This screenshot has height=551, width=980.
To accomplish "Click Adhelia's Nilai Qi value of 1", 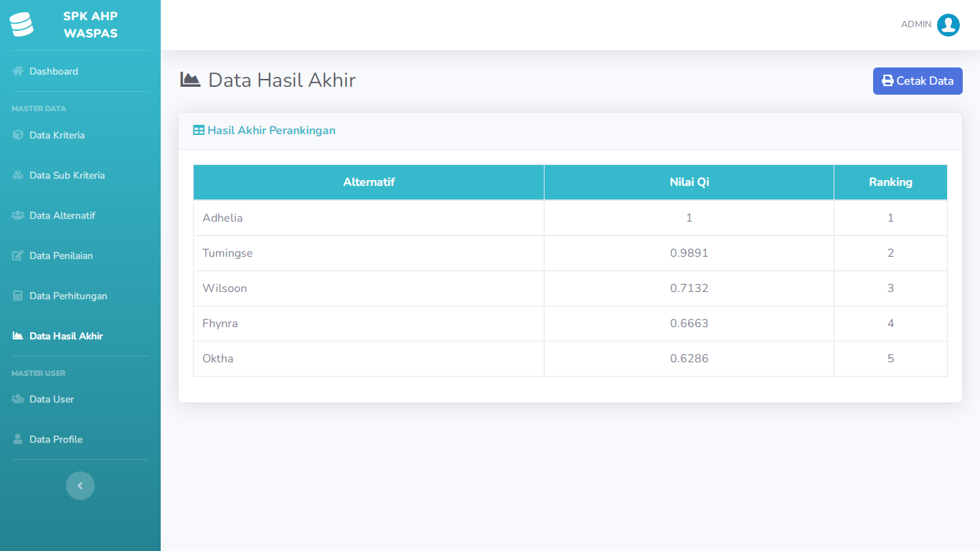I will [689, 218].
